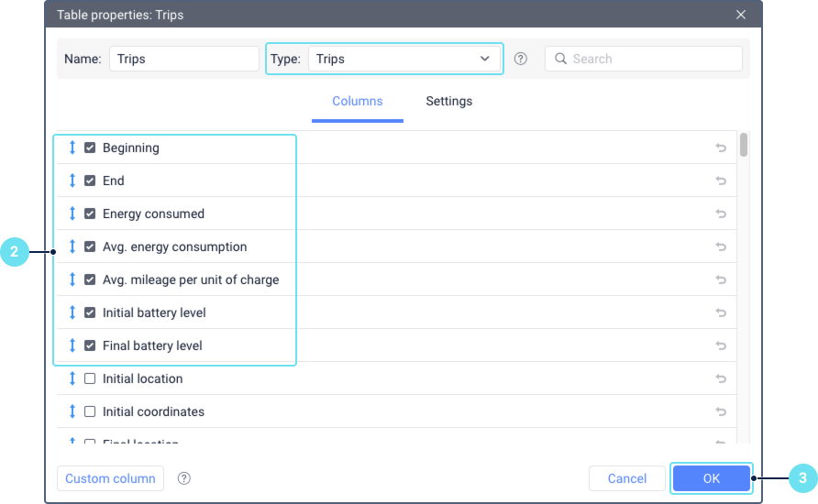The width and height of the screenshot is (818, 504).
Task: Reset the Avg. energy consumption column
Action: (721, 247)
